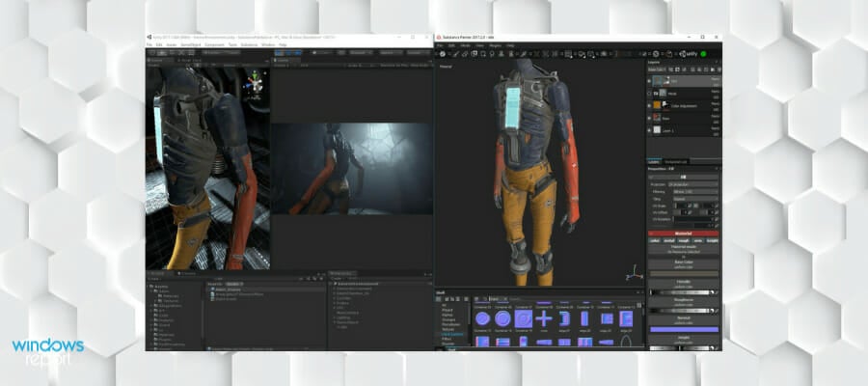Click the Unity logo plugin button in Painter toolbar
This screenshot has height=386, width=868.
coord(690,54)
